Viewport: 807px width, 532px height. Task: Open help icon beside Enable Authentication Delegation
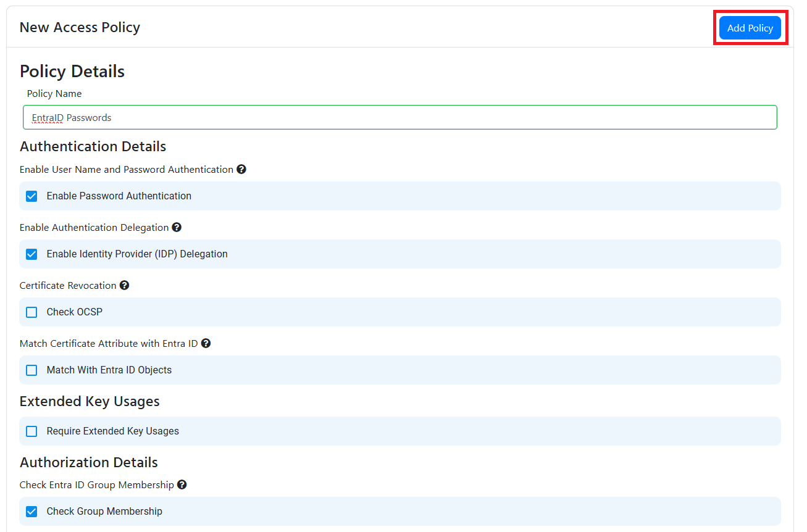point(177,227)
